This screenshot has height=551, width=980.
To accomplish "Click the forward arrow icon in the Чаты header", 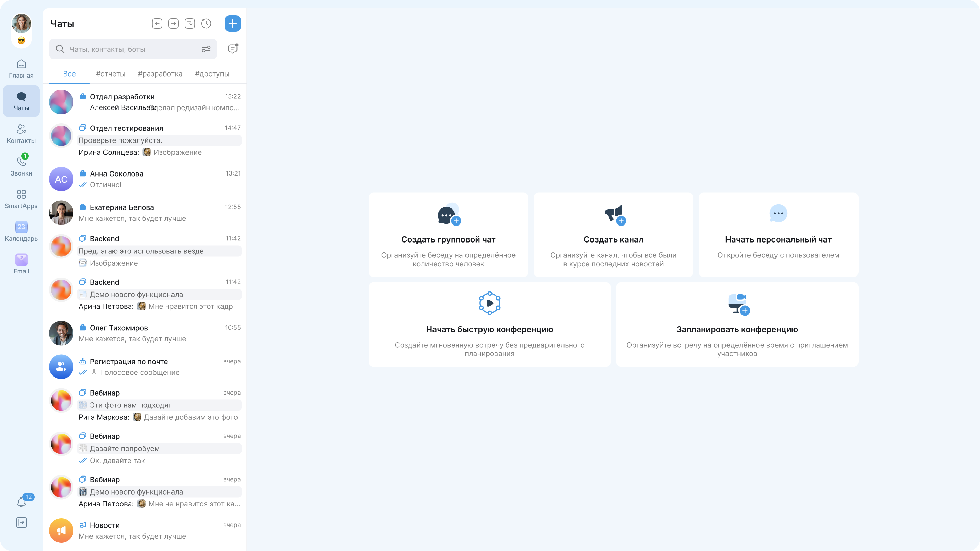I will [174, 23].
